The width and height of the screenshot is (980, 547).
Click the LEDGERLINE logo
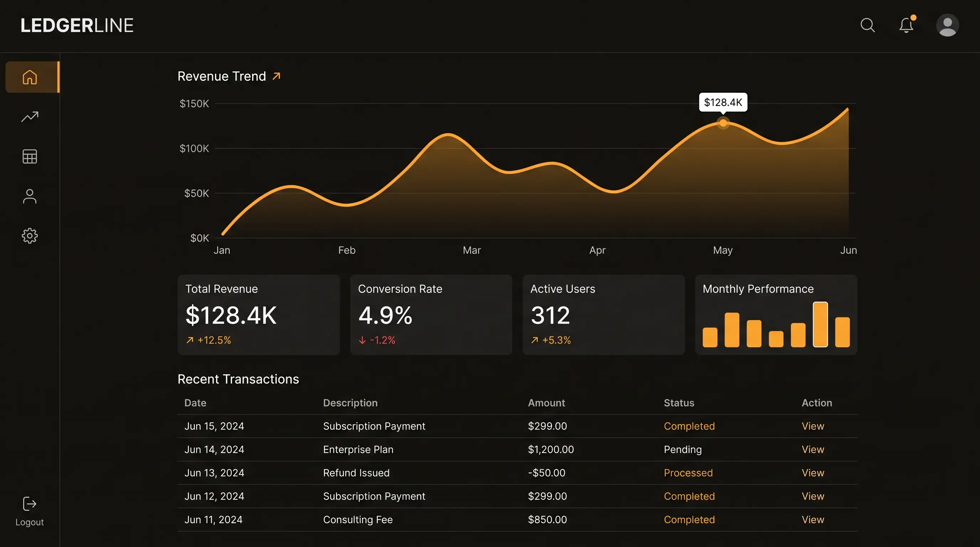(77, 26)
